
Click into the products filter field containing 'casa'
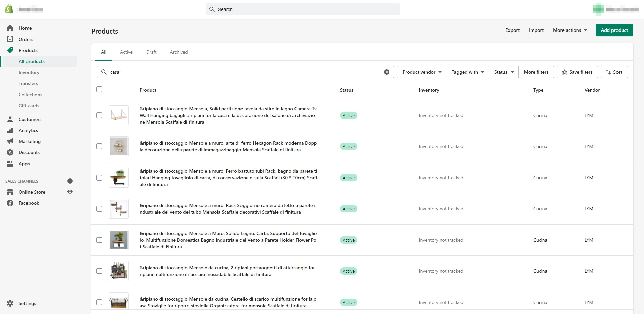[245, 72]
